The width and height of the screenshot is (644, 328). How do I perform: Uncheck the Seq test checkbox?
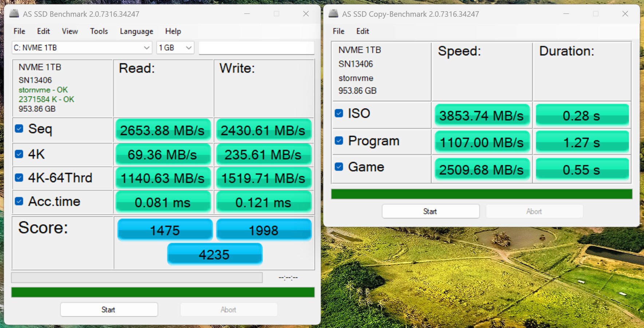(x=19, y=129)
